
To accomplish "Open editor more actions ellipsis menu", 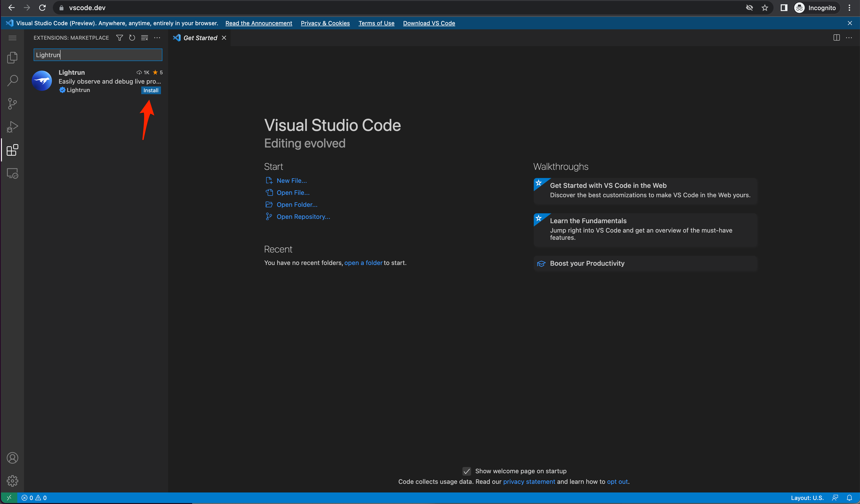I will (x=849, y=38).
